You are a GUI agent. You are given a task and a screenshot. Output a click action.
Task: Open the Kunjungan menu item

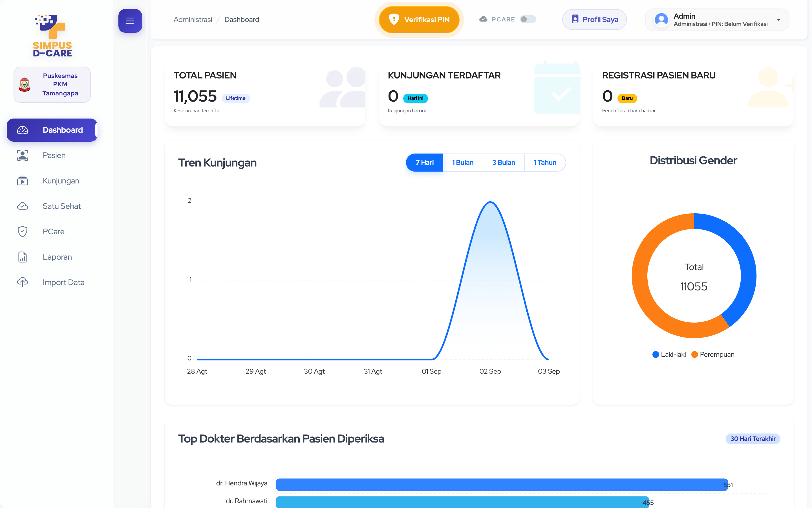52,181
